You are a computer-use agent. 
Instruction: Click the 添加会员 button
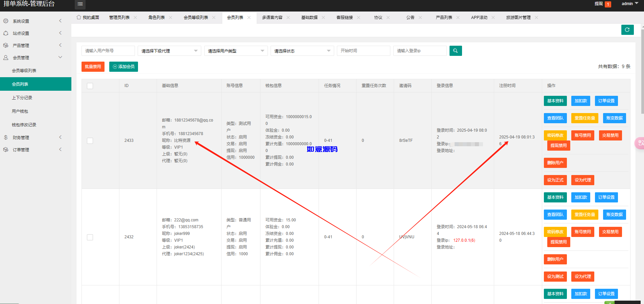click(x=123, y=67)
